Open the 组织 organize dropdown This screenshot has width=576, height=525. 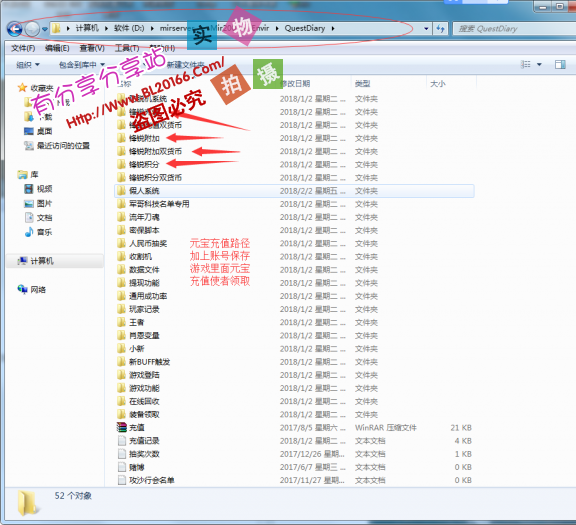28,65
